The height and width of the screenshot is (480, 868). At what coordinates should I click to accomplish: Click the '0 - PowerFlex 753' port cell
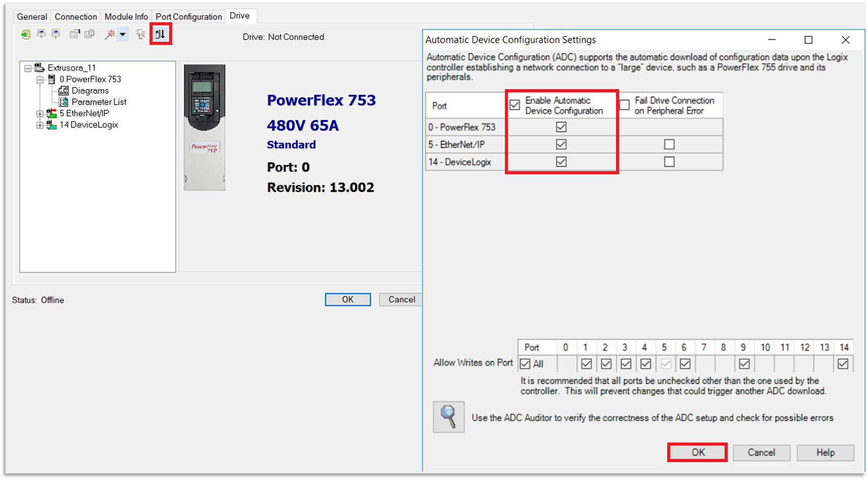coord(466,127)
